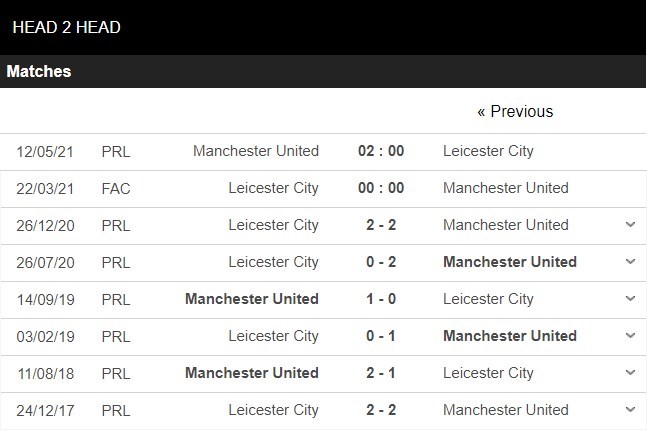Expand the 03/02/19 match chevron

[x=630, y=336]
